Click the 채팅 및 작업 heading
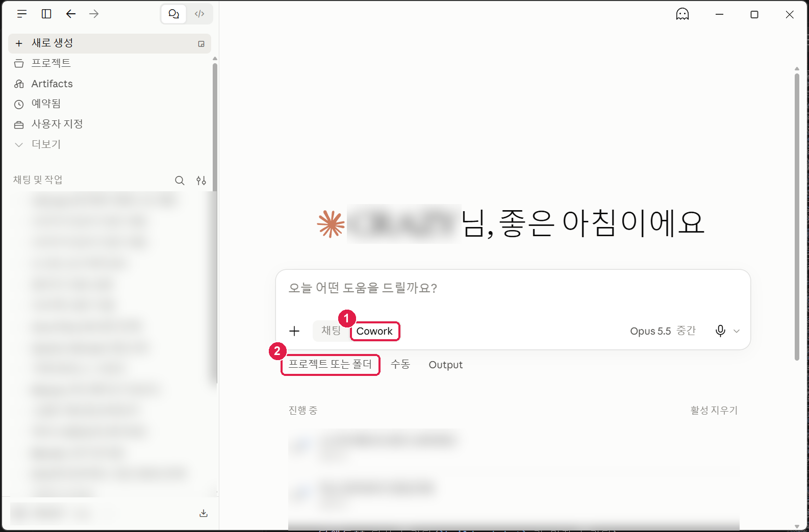This screenshot has width=809, height=532. pos(38,180)
